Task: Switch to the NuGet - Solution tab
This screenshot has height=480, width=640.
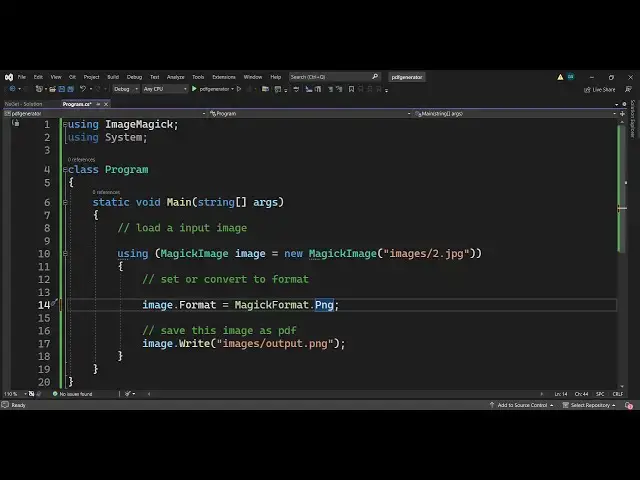Action: [x=23, y=104]
